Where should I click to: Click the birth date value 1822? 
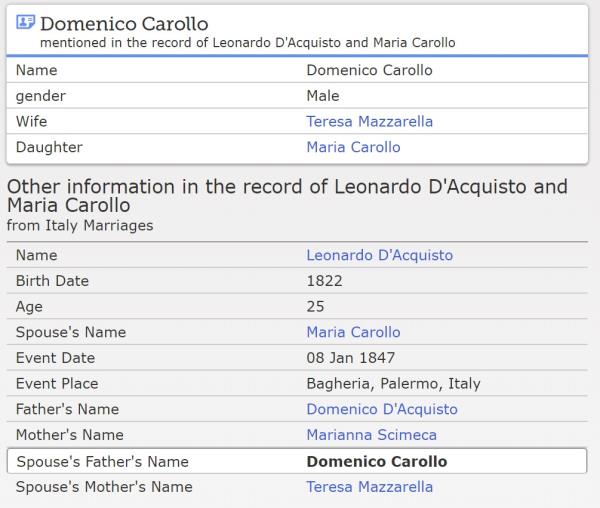point(323,281)
